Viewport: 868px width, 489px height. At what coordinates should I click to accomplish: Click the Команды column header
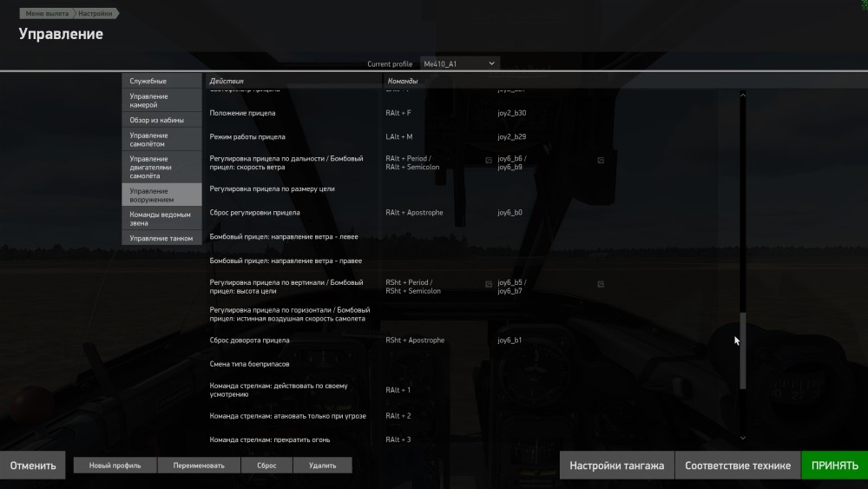[x=403, y=81]
